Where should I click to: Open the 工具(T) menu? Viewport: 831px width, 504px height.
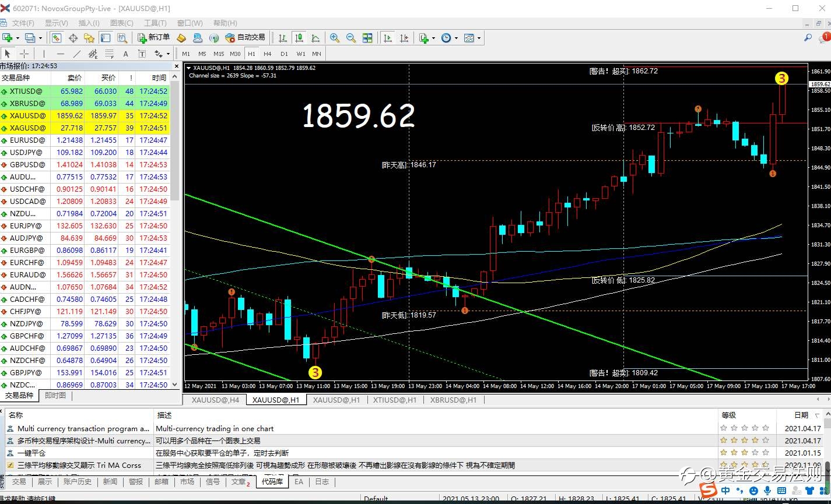click(x=155, y=23)
